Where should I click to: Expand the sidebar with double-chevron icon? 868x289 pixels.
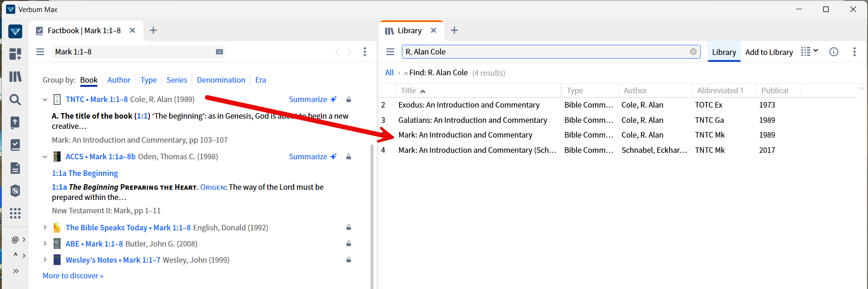pos(16,271)
